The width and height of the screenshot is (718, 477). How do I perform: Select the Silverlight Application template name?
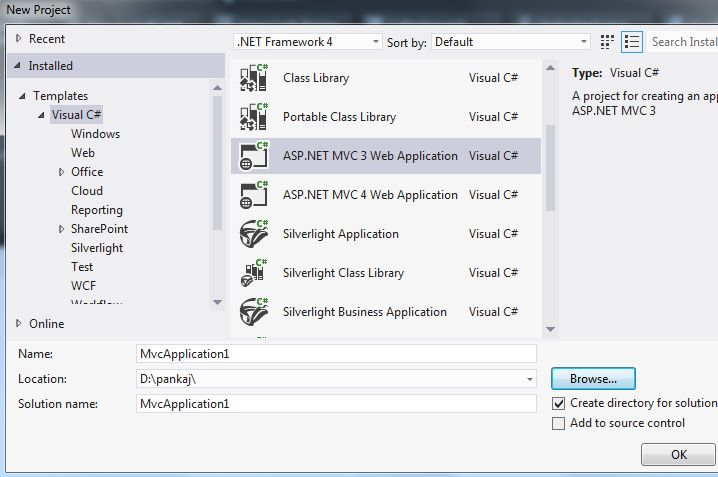[x=341, y=233]
